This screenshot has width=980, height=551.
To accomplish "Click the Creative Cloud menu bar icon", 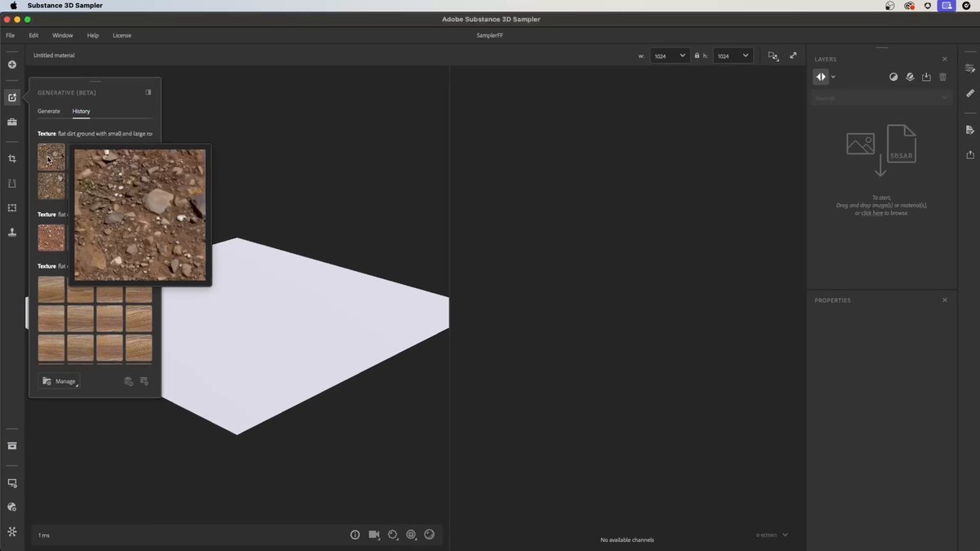I will click(909, 6).
